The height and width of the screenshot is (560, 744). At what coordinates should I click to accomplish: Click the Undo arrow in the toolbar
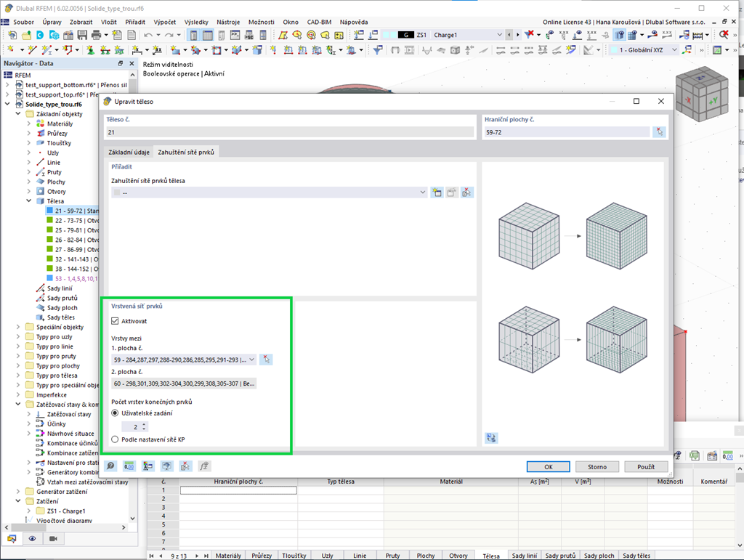coord(148,35)
